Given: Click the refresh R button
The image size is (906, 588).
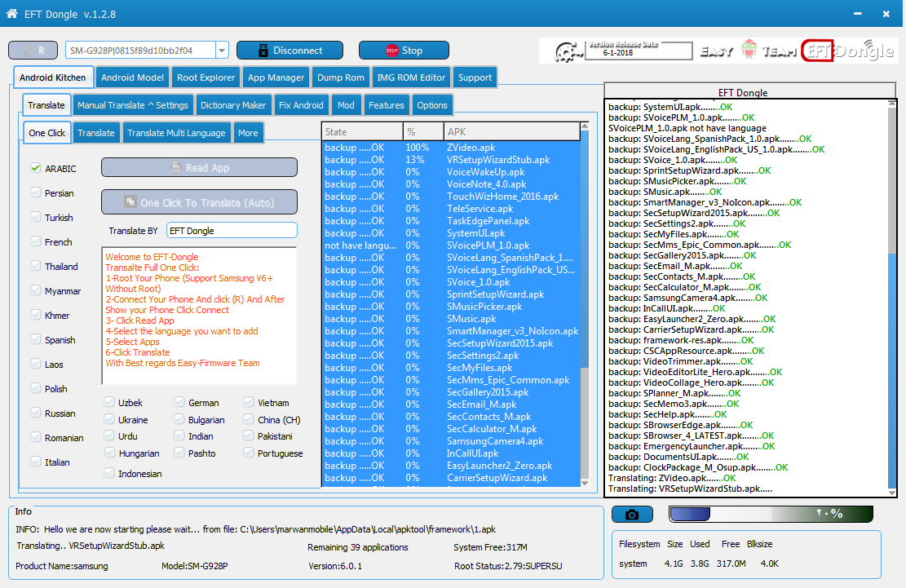Looking at the screenshot, I should click(x=33, y=51).
